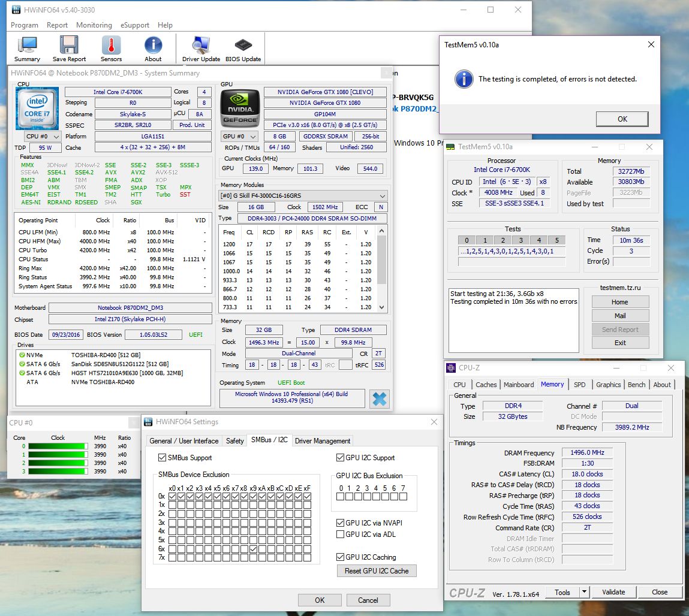Confirm HWiNFO64 Settings with OK

coord(320,600)
